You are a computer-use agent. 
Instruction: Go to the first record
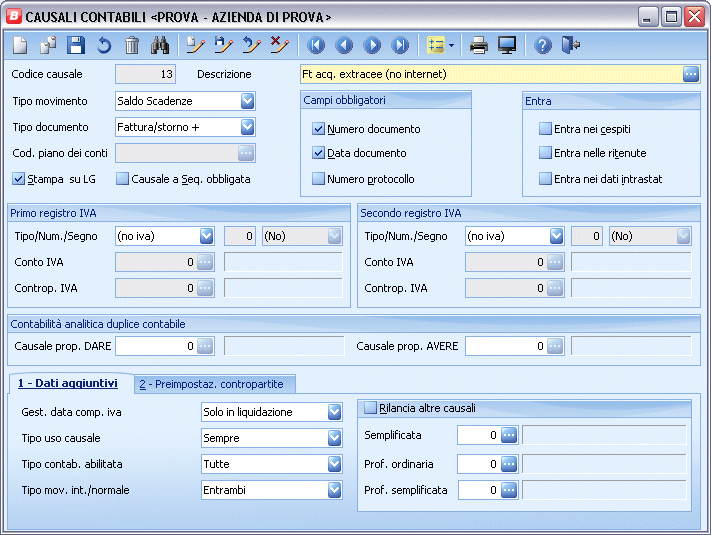317,45
